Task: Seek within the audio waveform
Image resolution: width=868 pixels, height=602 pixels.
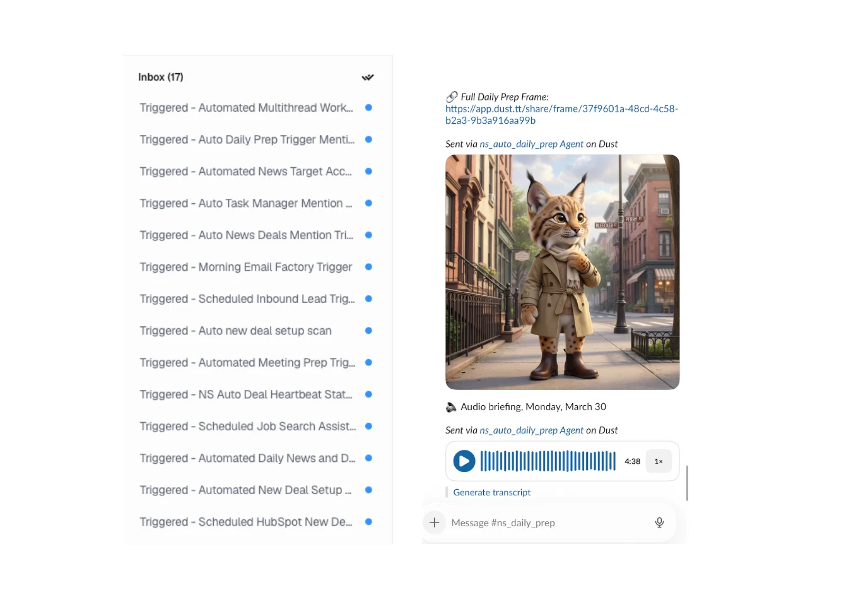Action: [548, 461]
